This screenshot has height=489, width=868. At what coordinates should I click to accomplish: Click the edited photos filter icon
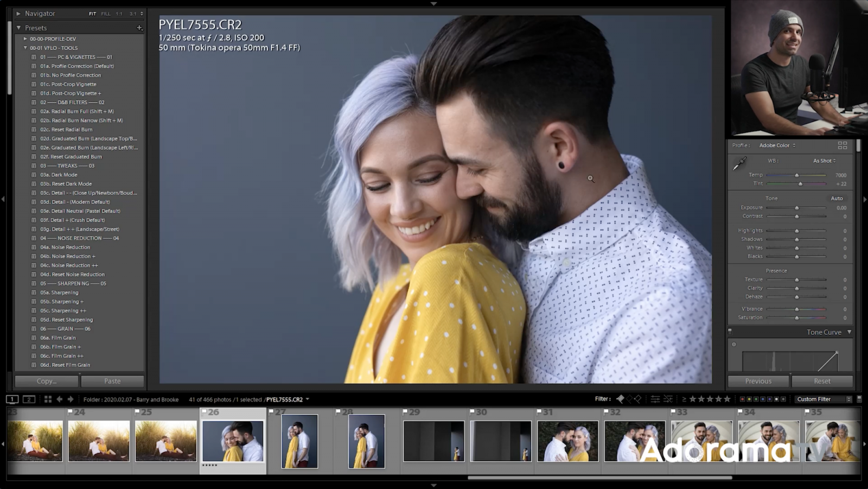click(655, 399)
